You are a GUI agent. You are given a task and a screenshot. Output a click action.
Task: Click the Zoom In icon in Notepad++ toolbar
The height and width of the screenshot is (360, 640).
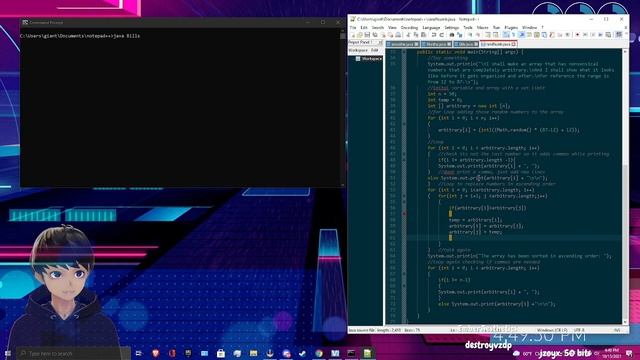pyautogui.click(x=470, y=35)
